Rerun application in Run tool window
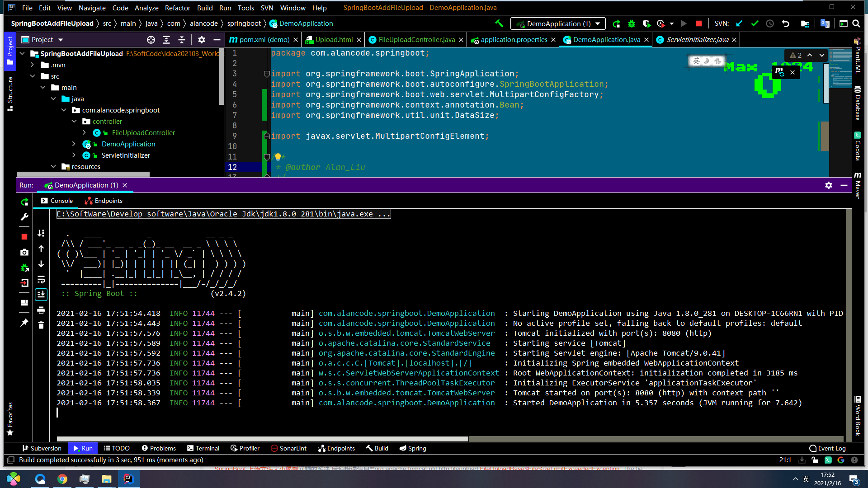 24,202
